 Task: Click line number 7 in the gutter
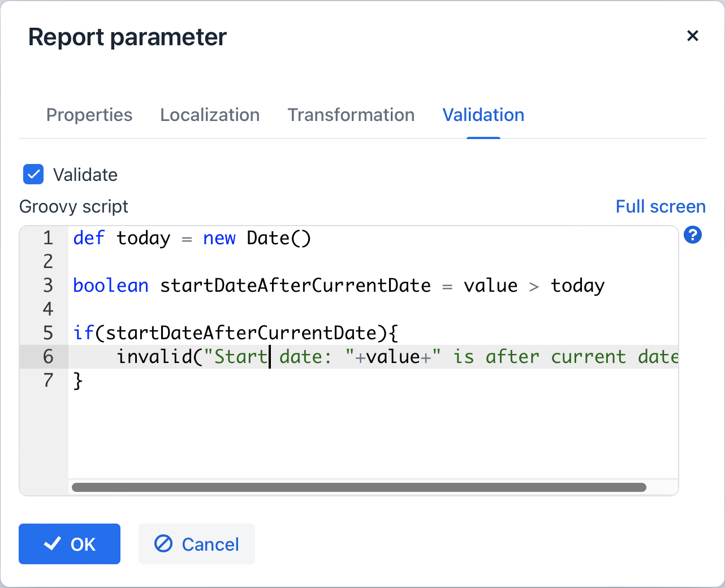[x=48, y=381]
